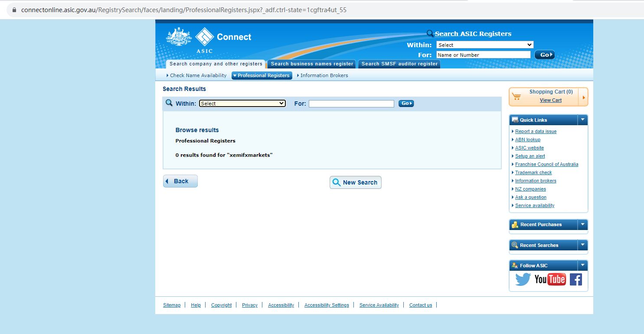Open the Professional Registers submenu
Image resolution: width=644 pixels, height=334 pixels.
click(262, 75)
